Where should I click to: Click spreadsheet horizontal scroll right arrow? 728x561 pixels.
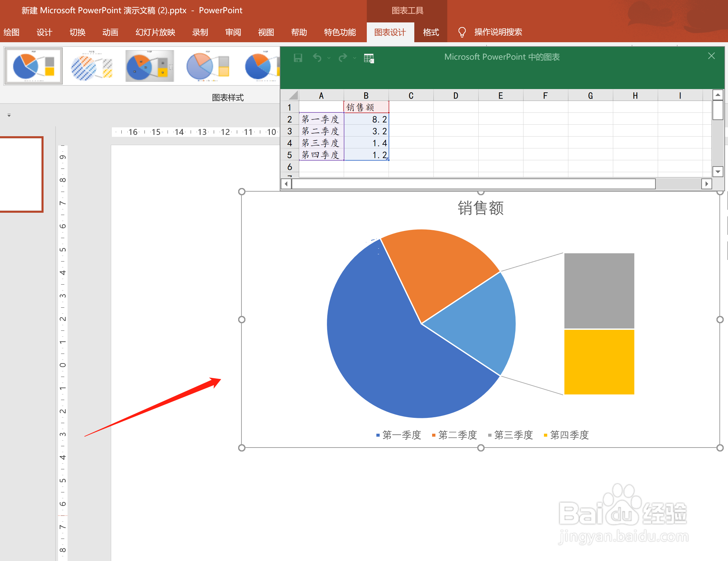coord(706,184)
